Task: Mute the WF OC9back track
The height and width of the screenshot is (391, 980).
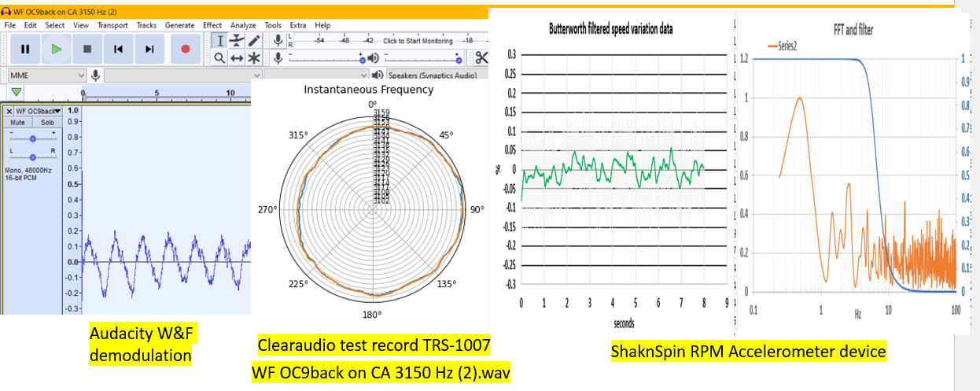Action: pyautogui.click(x=18, y=122)
